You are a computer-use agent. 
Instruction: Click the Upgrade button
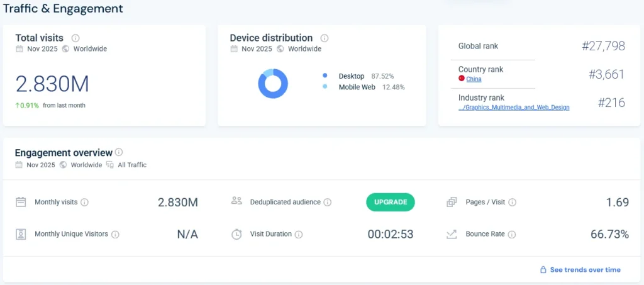391,202
